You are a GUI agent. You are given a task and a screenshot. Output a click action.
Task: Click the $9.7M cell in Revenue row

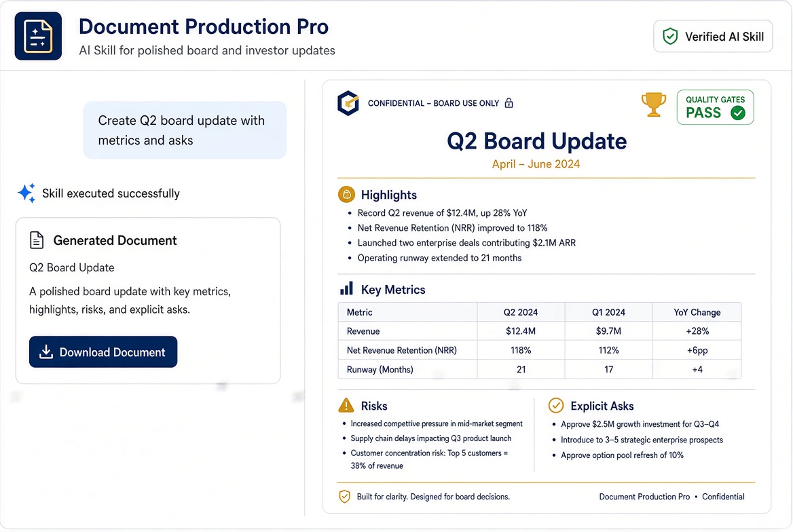[608, 331]
